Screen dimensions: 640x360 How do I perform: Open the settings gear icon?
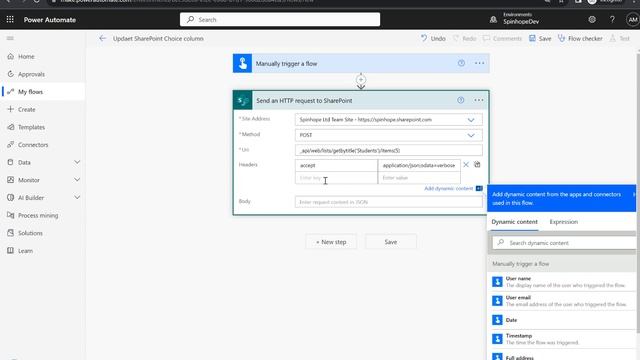pos(592,20)
